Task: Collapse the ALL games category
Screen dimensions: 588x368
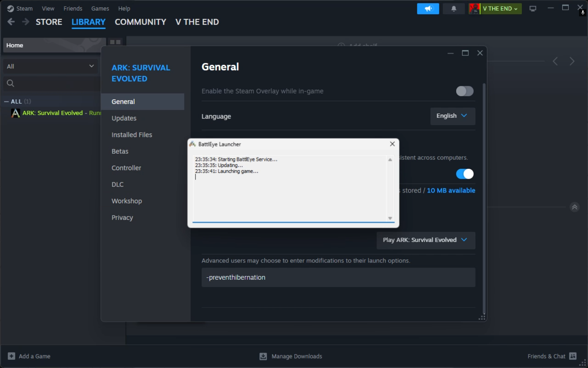Action: [6, 101]
